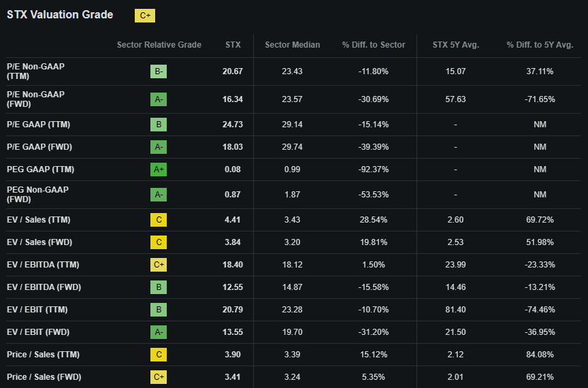
Task: Select the A- grade for EV / EBIT (FWD)
Action: [159, 332]
